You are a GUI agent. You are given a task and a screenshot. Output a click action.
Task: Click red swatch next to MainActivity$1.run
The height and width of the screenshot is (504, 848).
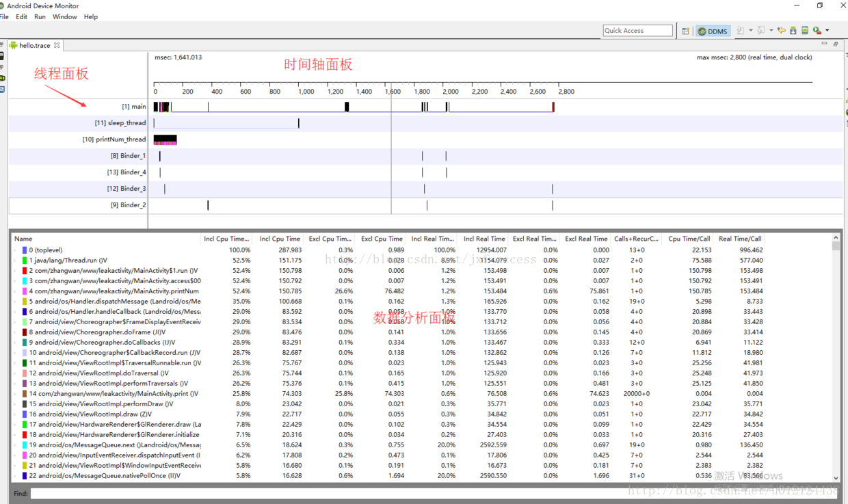tap(25, 271)
